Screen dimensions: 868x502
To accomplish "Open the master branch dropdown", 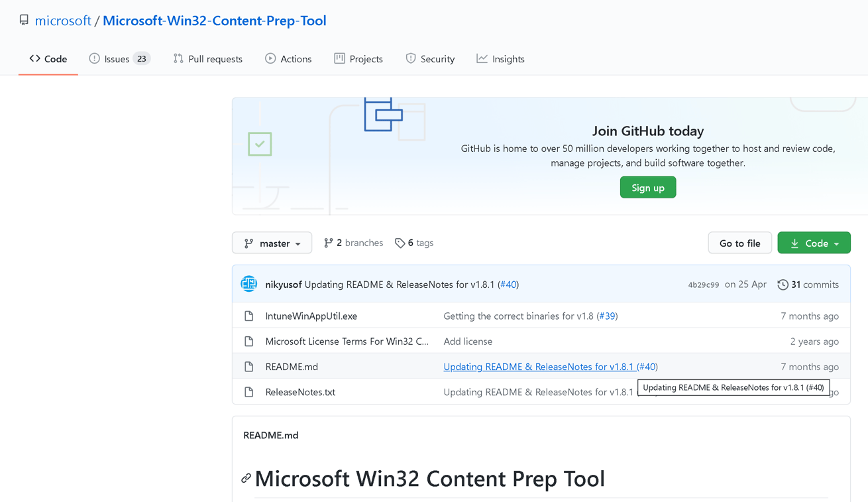I will (x=272, y=243).
